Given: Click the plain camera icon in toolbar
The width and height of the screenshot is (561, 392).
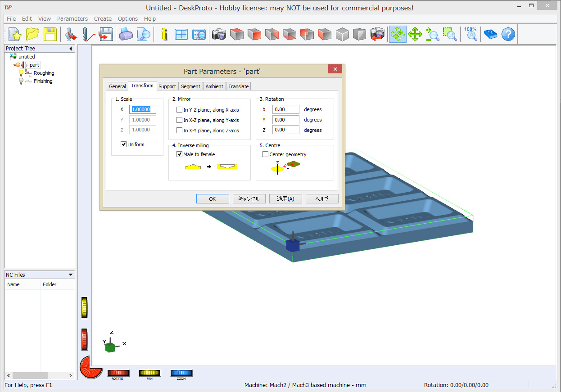Looking at the screenshot, I should (219, 34).
